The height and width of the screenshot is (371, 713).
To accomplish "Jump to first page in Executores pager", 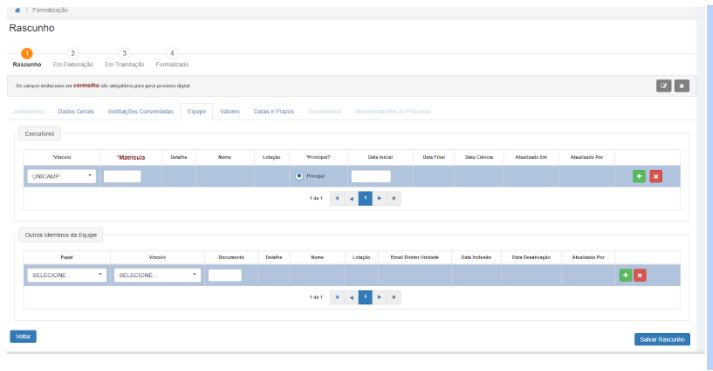I will [337, 198].
